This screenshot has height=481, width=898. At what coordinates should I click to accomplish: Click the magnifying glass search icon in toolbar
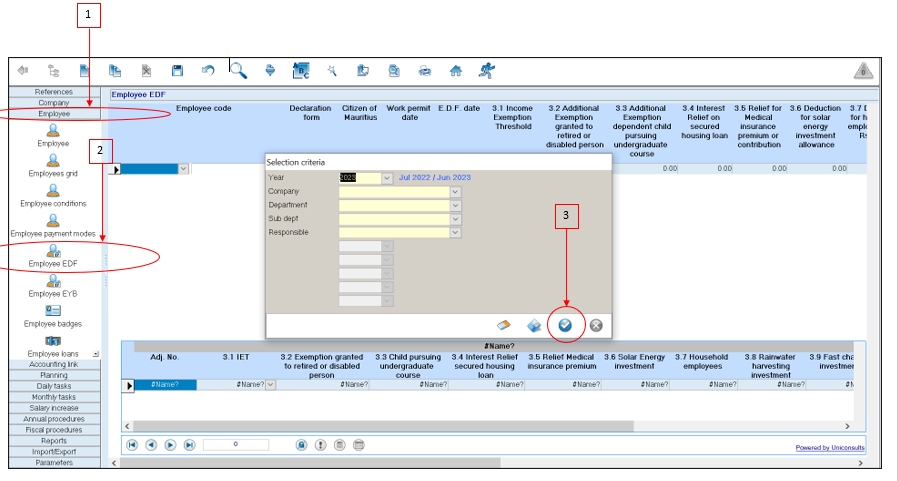[x=239, y=70]
